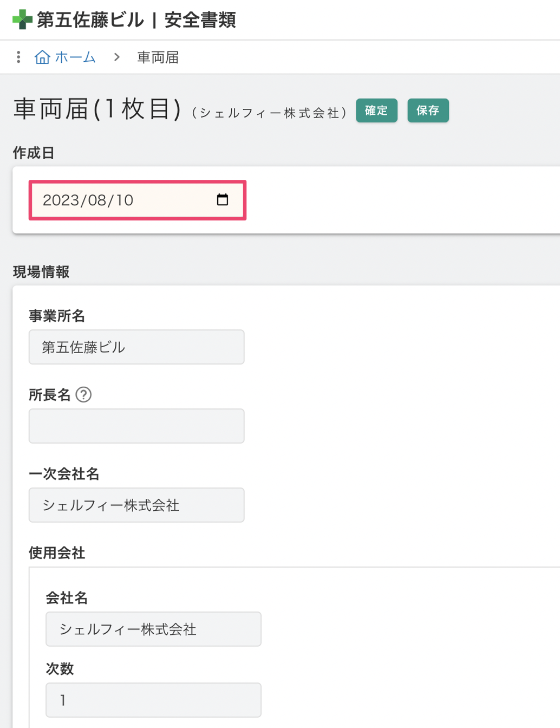Open the three-dot menu beside breadcrumb
Screen dimensions: 560x728
point(18,57)
